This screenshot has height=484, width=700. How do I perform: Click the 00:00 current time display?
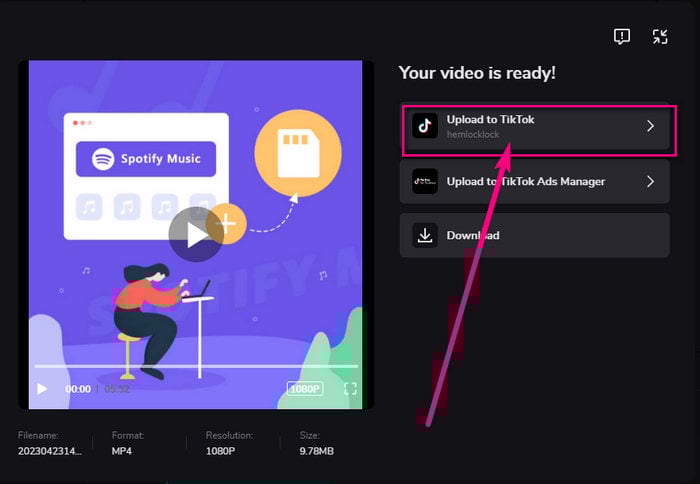pos(78,389)
